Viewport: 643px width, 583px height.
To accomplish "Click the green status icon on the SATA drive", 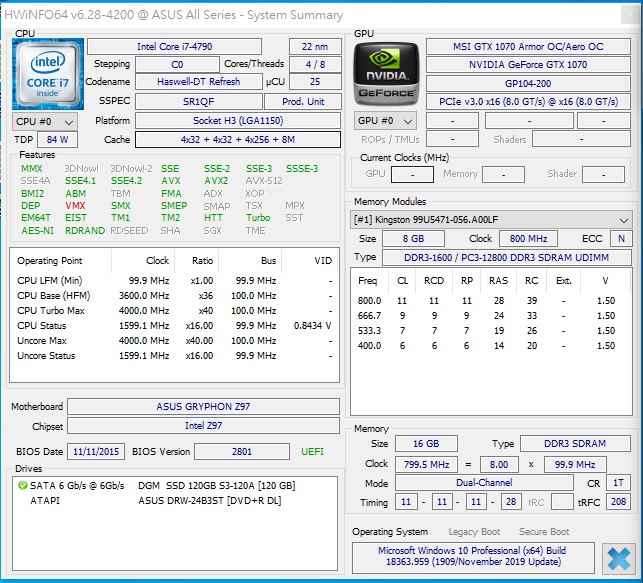I will [x=23, y=486].
